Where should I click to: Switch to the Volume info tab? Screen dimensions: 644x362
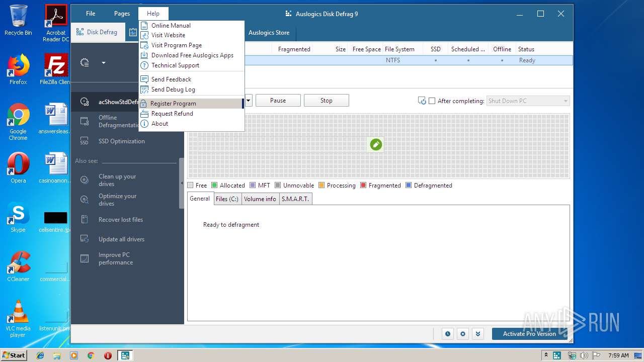point(260,199)
